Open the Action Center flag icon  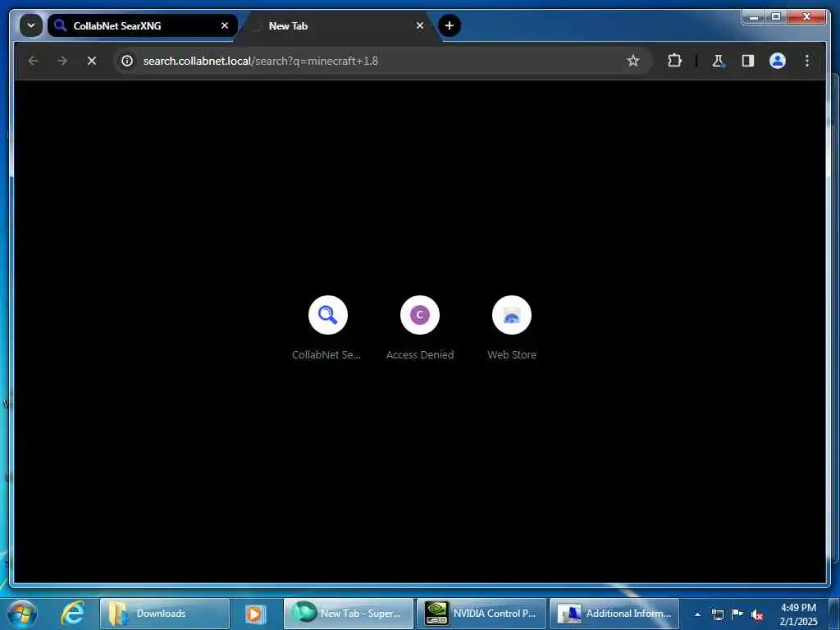(x=737, y=614)
